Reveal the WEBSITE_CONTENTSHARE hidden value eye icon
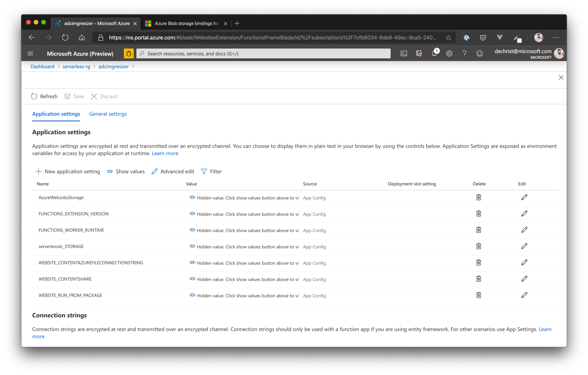The image size is (588, 375). 192,279
